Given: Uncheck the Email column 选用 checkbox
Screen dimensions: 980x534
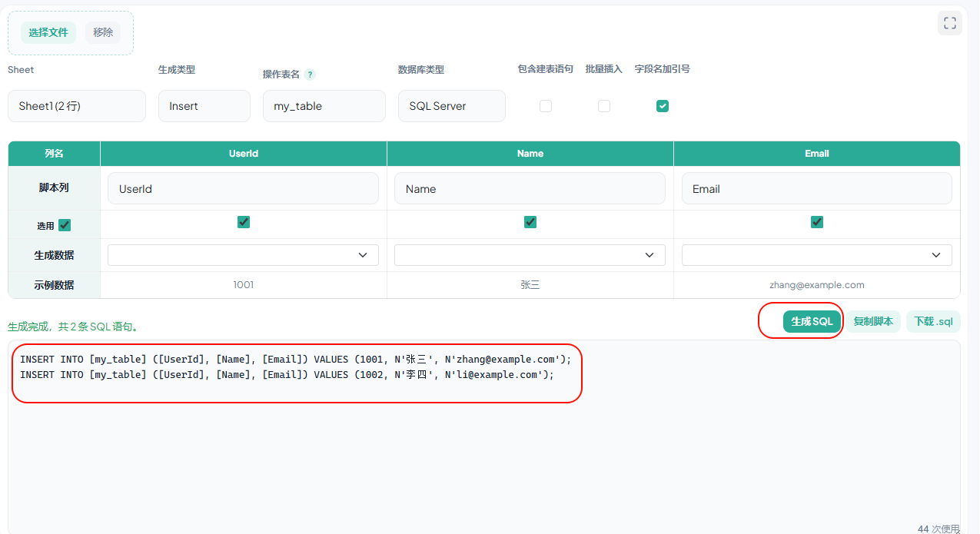Looking at the screenshot, I should pos(817,222).
